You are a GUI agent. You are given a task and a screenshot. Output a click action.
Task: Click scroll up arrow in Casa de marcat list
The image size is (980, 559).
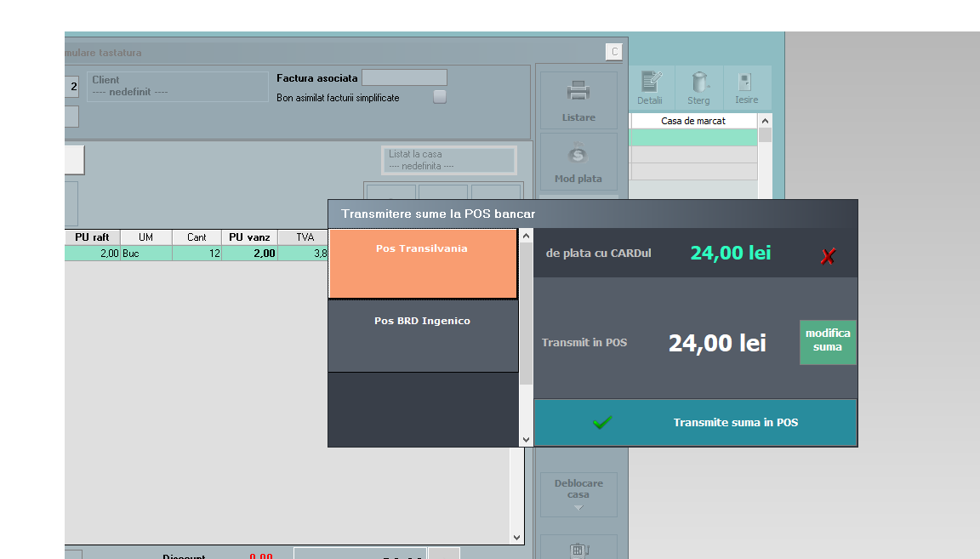click(765, 121)
